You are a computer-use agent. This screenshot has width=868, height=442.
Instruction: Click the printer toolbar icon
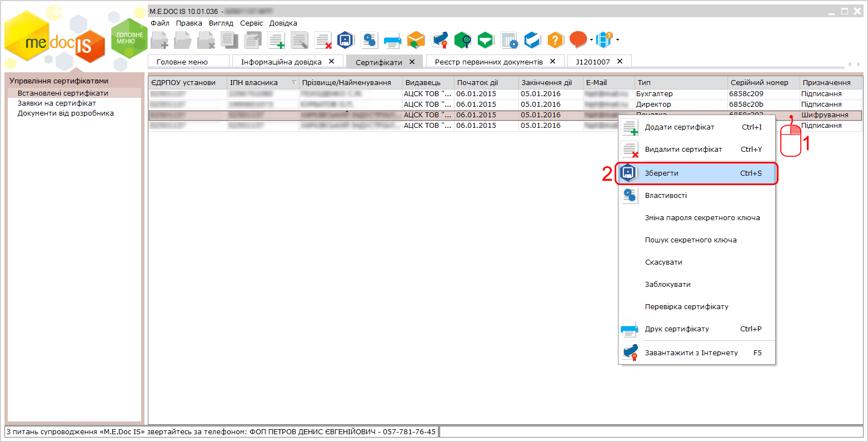click(x=392, y=40)
